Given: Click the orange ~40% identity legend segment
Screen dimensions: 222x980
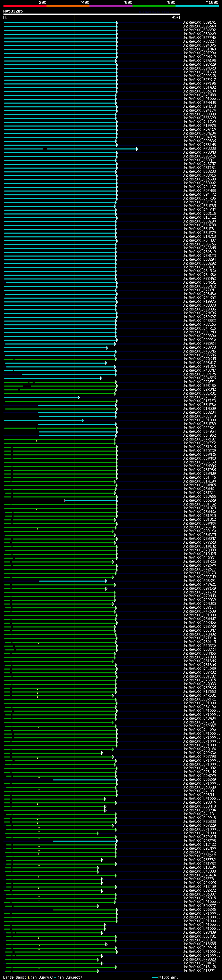Looking at the screenshot, I should [x=68, y=6].
